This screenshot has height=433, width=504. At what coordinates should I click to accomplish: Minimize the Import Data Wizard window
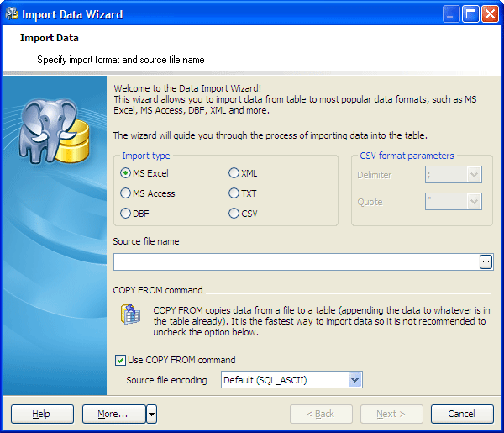(x=450, y=14)
